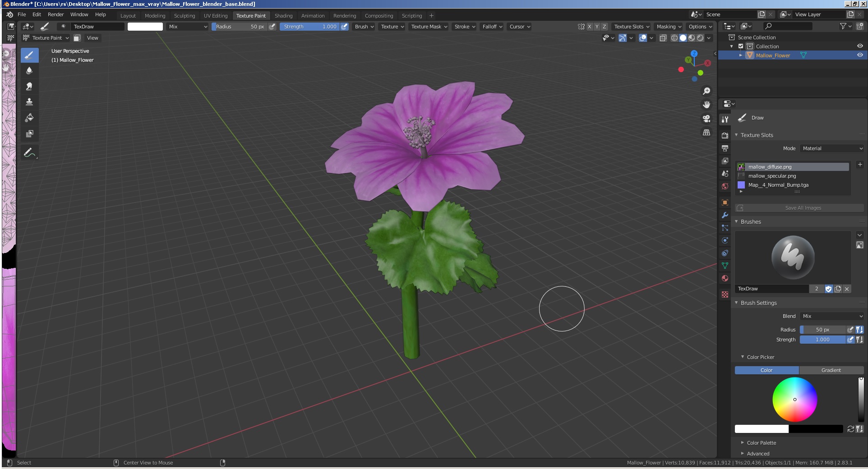
Task: Select the Smear brush tool
Action: [29, 87]
